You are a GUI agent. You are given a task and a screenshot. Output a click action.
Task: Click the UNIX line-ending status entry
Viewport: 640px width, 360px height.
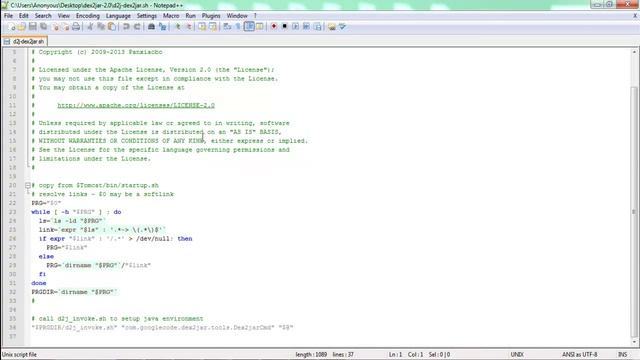[x=517, y=354]
